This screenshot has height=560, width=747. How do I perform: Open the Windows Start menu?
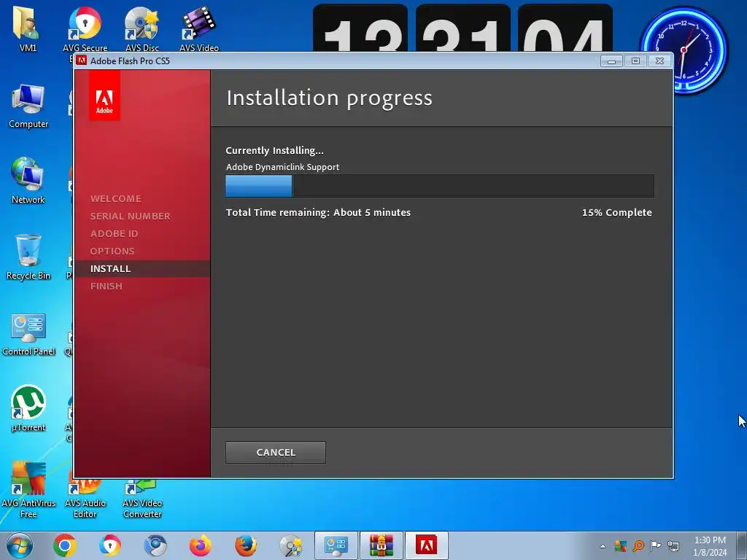pos(19,545)
